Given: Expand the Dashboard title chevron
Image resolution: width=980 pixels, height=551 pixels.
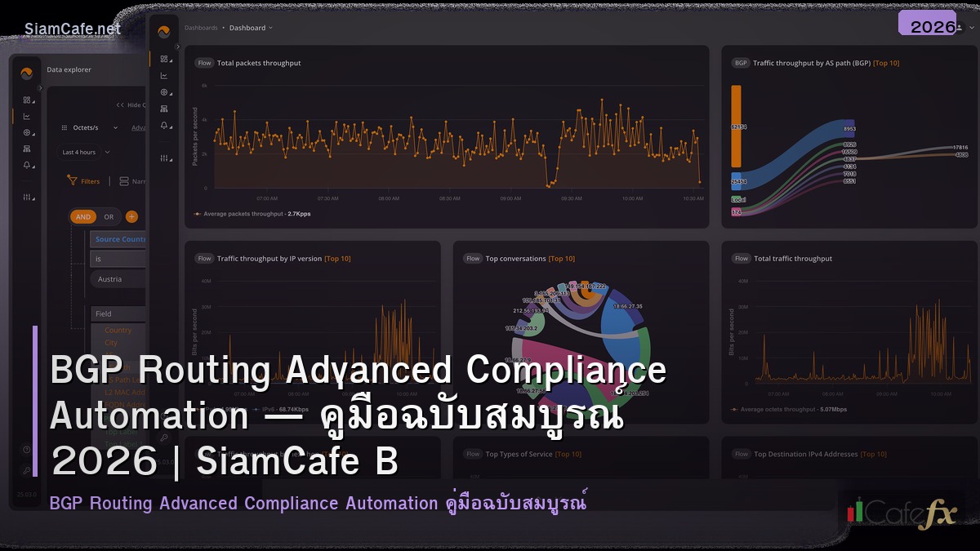Looking at the screenshot, I should (269, 28).
